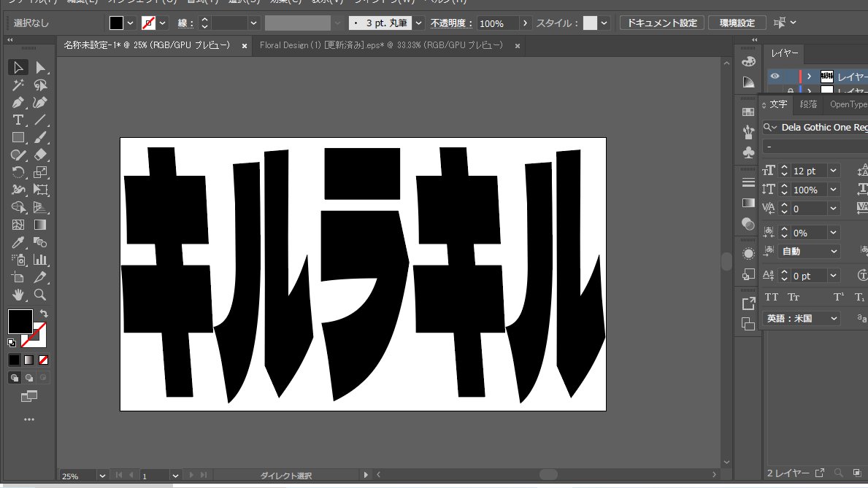The height and width of the screenshot is (488, 868).
Task: Toggle Small Caps Tr button
Action: tap(794, 297)
